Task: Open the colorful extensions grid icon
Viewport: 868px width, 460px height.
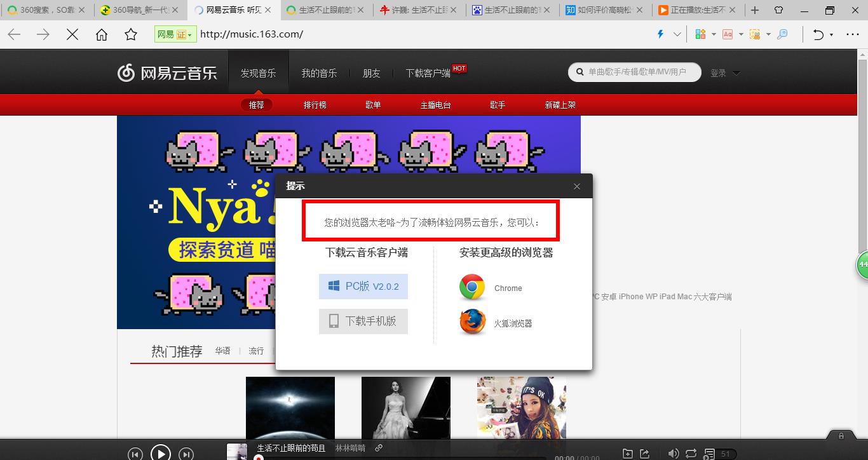Action: click(x=701, y=34)
